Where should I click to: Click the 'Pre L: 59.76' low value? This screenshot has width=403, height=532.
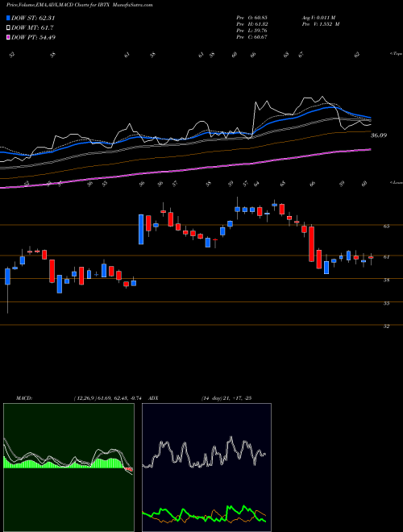coord(252,31)
